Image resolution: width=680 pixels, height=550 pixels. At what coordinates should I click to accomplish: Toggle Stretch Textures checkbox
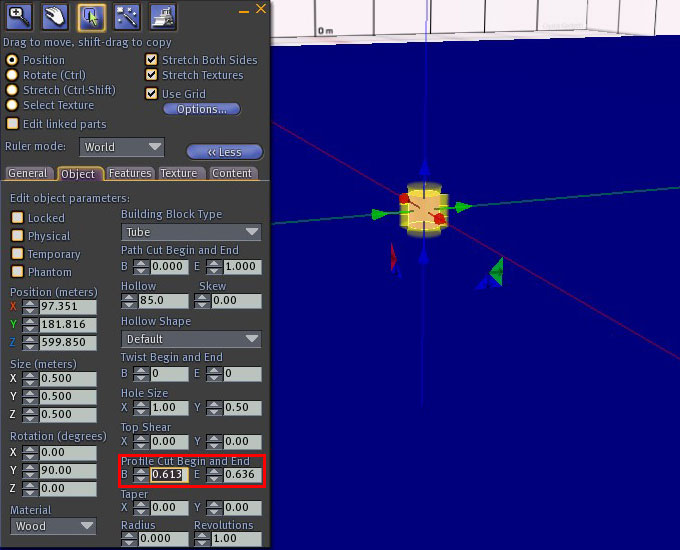tap(151, 75)
